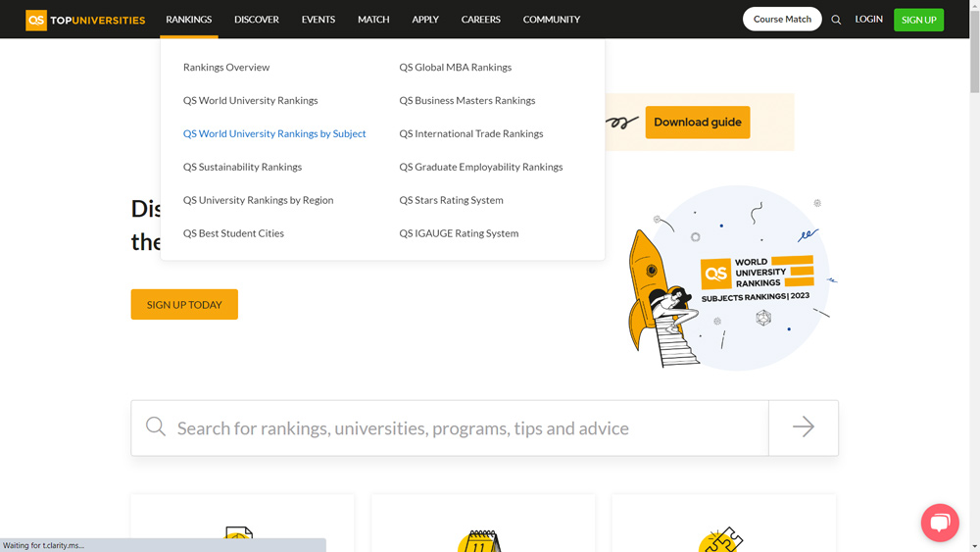The width and height of the screenshot is (980, 552).
Task: Open the APPLY menu
Action: (425, 20)
